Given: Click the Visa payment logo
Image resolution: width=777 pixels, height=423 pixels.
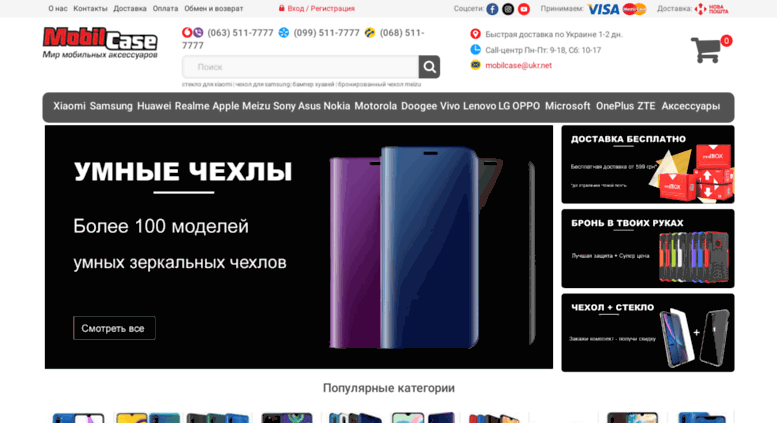Looking at the screenshot, I should 603,9.
